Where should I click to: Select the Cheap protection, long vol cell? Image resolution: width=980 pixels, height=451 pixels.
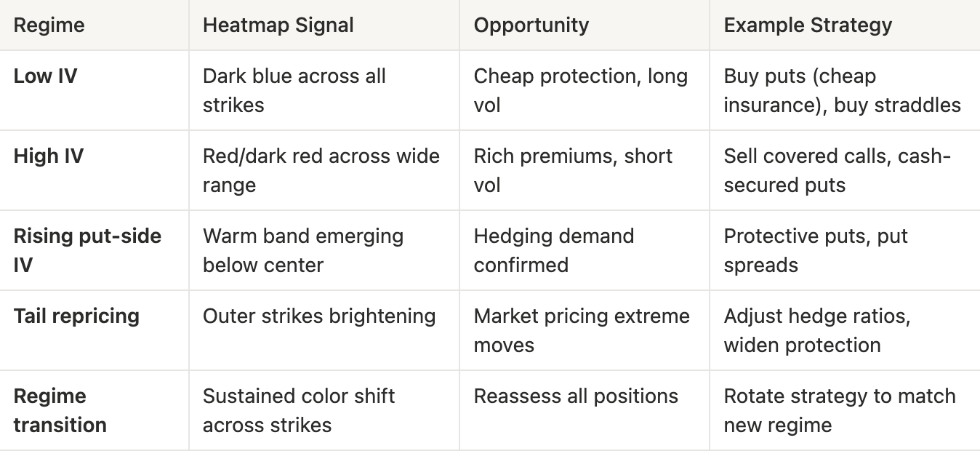click(x=580, y=90)
